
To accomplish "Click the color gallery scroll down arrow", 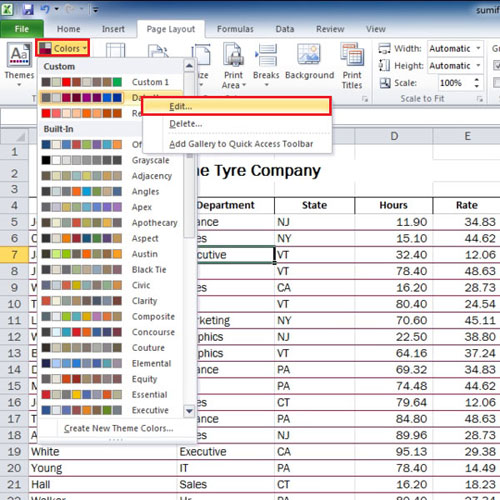I will 189,411.
